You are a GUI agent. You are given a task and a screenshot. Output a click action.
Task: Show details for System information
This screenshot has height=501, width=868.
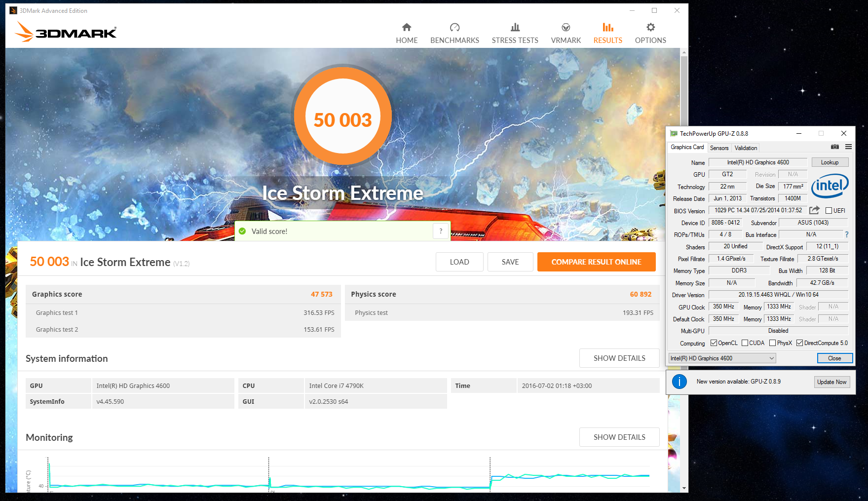pyautogui.click(x=619, y=358)
